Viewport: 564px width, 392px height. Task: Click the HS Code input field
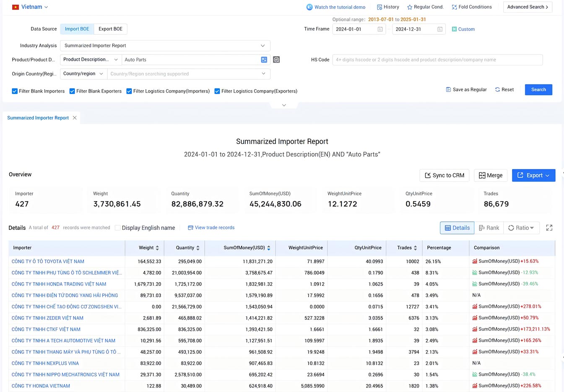coord(437,60)
